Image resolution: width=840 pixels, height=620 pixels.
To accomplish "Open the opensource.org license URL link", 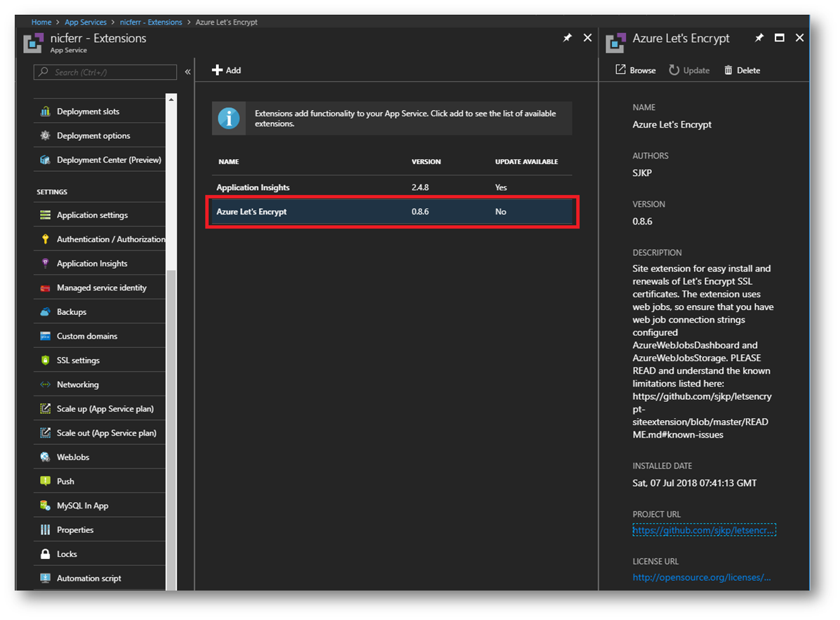I will [x=701, y=577].
